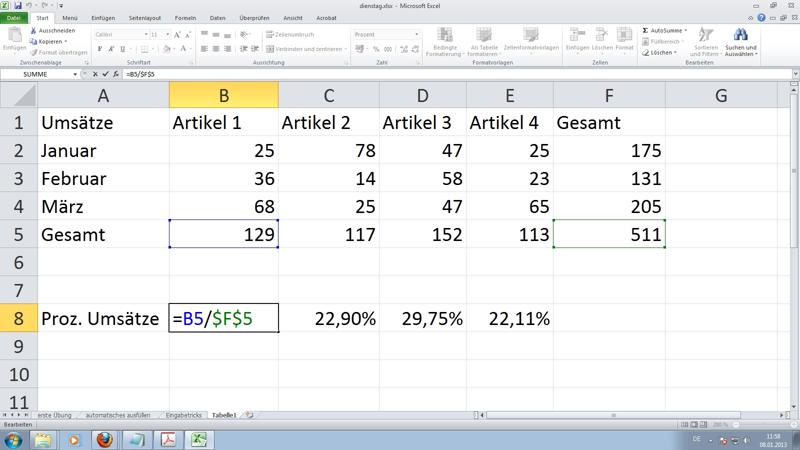Open the Füllbereich dropdown
The image size is (800, 450).
coord(663,41)
